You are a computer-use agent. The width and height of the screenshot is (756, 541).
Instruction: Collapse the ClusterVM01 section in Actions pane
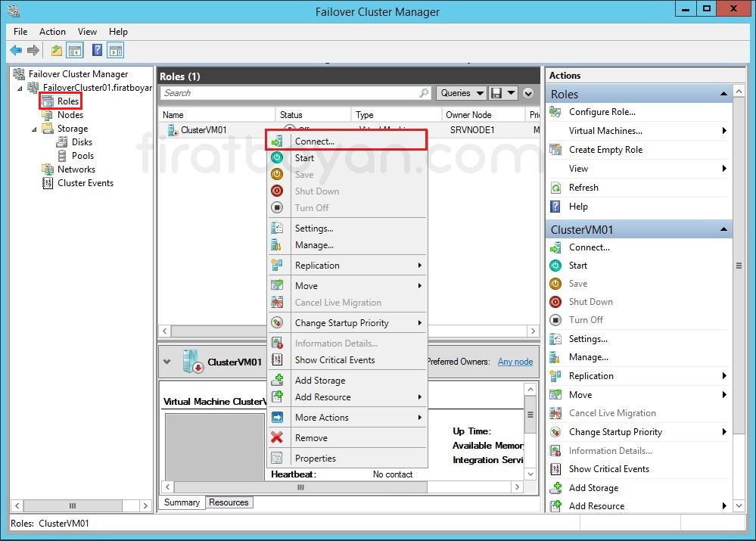coord(723,229)
